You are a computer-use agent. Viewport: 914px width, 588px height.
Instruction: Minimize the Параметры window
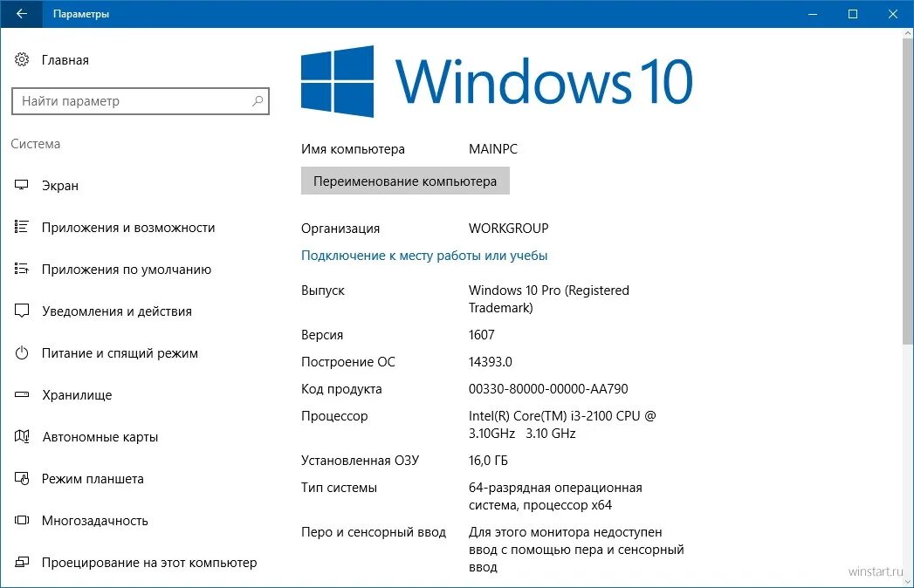813,13
